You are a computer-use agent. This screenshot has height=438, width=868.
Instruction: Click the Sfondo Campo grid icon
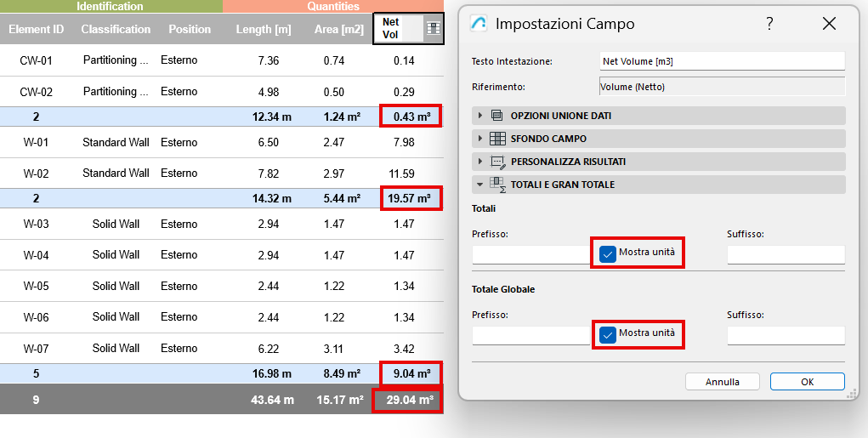pyautogui.click(x=497, y=139)
